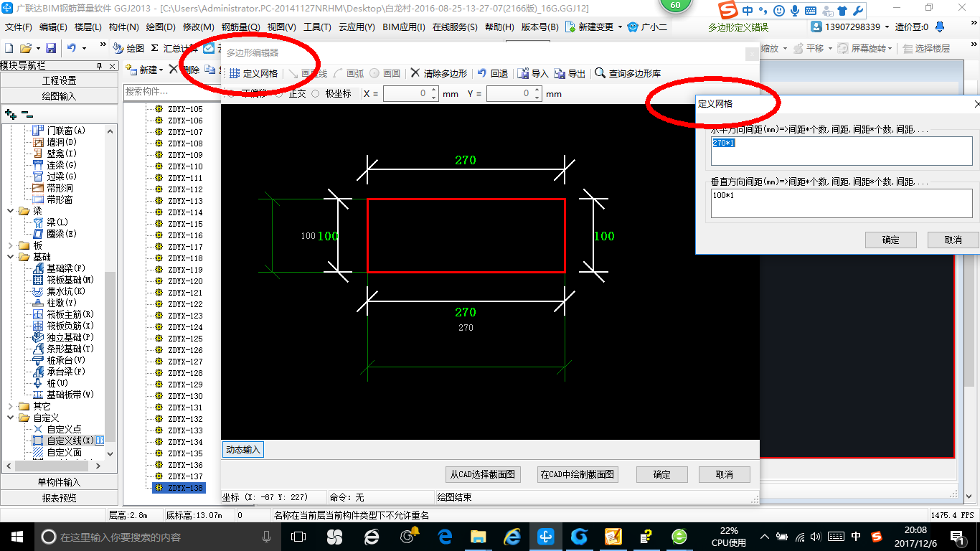This screenshot has width=980, height=551.
Task: Open the 构件(N) menu
Action: (x=124, y=27)
